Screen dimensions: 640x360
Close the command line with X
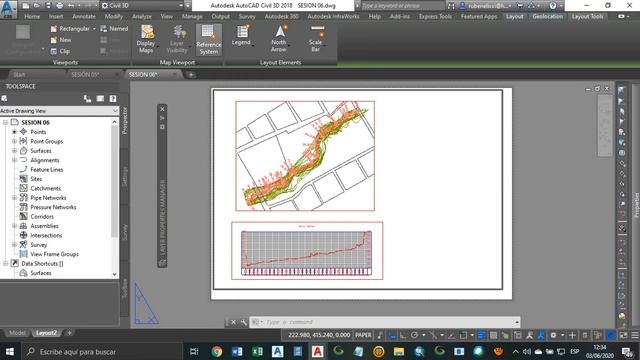click(x=233, y=322)
